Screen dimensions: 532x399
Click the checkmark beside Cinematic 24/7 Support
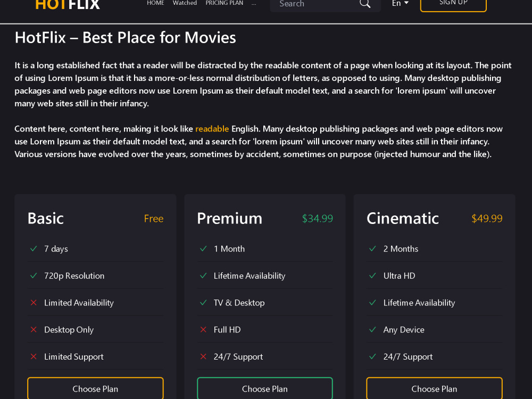click(372, 356)
